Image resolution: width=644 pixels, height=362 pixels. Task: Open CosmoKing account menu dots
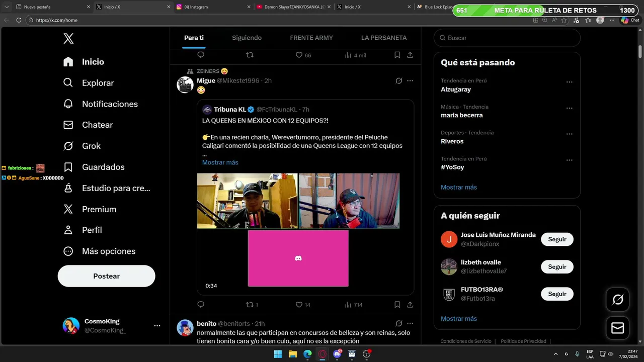pyautogui.click(x=157, y=326)
